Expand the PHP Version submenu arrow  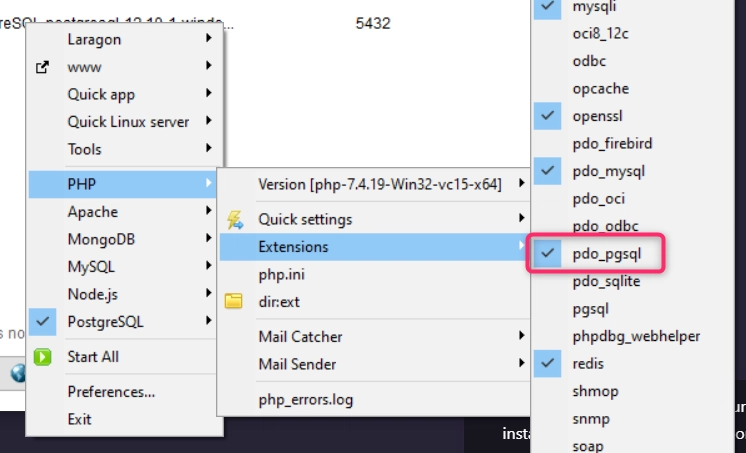pos(521,183)
